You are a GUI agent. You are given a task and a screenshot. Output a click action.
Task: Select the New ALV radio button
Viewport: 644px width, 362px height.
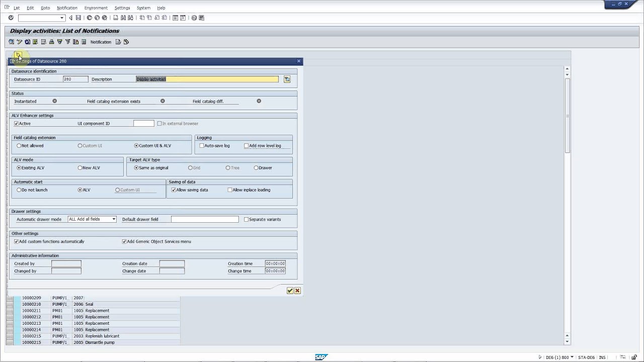click(x=80, y=168)
